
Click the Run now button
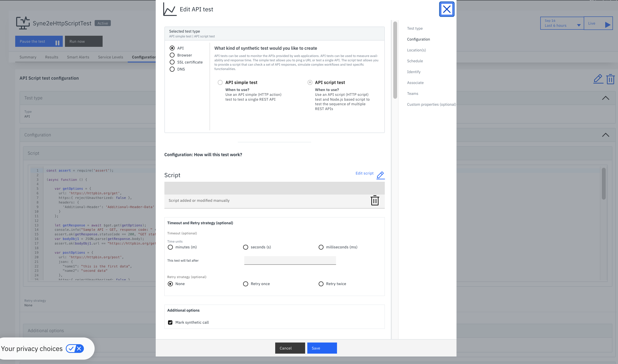[x=84, y=42]
